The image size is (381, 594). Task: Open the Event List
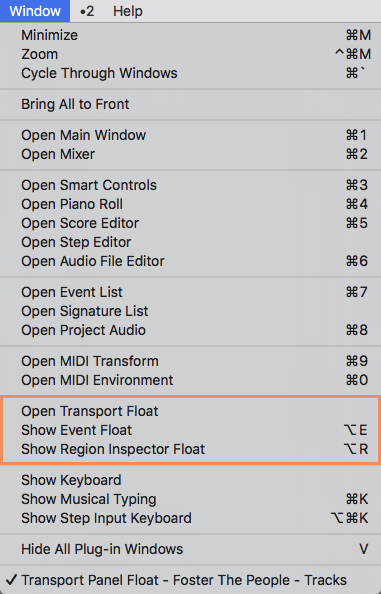(190, 292)
